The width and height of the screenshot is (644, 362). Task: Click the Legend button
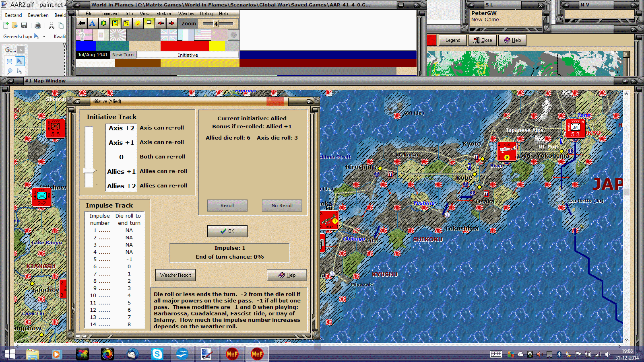coord(453,40)
